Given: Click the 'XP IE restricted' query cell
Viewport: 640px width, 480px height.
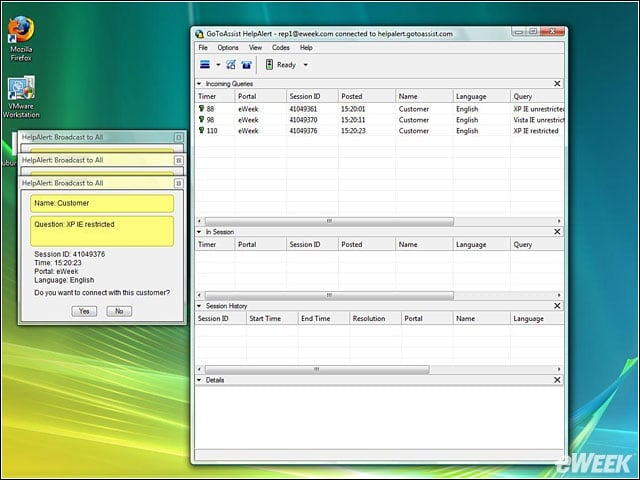Looking at the screenshot, I should pyautogui.click(x=536, y=131).
